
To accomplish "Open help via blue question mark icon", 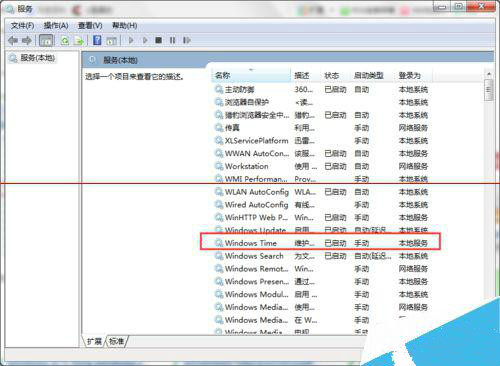I will click(97, 40).
